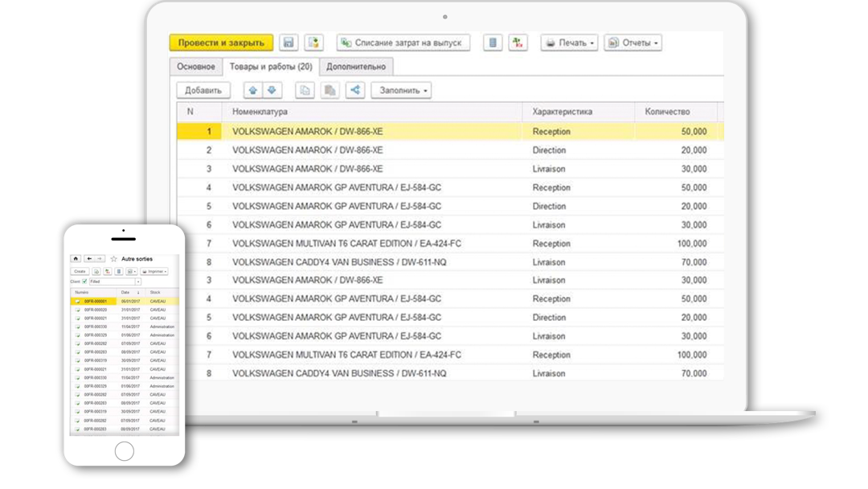Move the selected row down with the down arrow

click(x=272, y=90)
